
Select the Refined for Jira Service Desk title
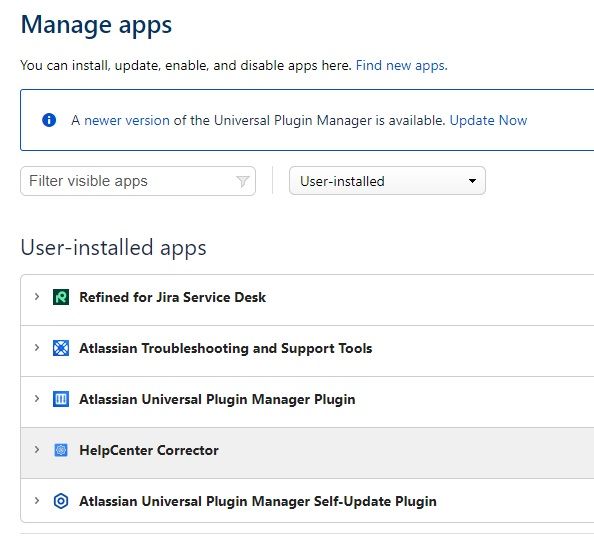point(172,297)
